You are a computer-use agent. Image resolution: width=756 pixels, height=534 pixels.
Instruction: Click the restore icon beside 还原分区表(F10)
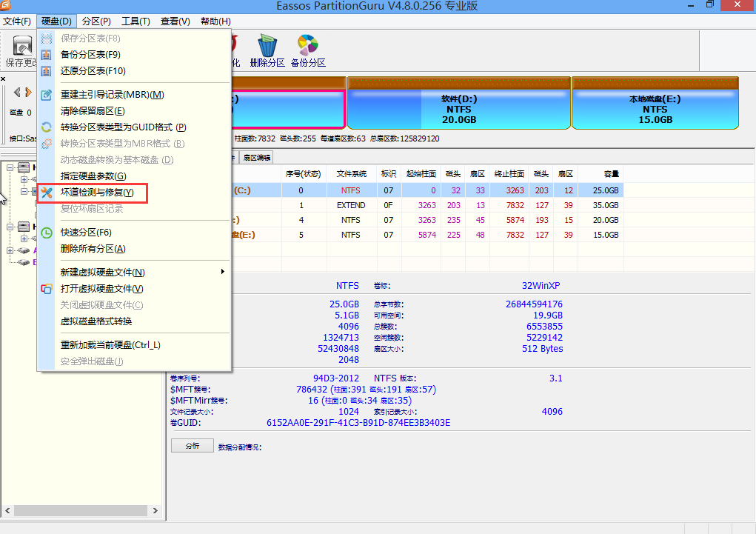47,71
